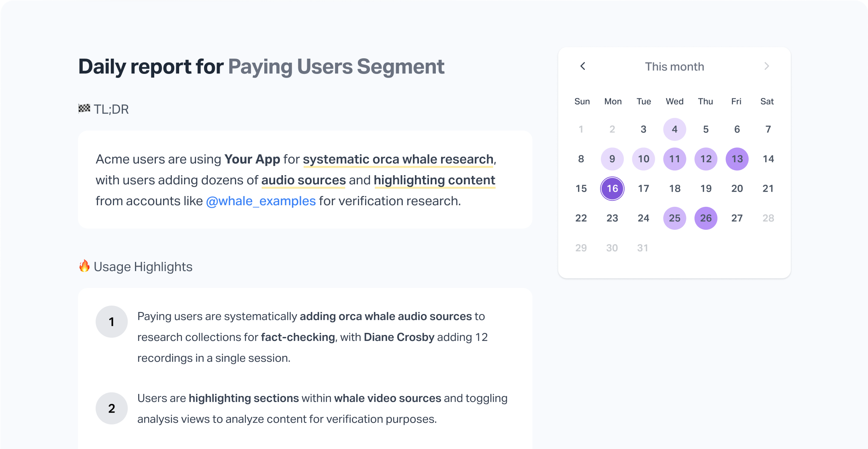Select date 25 on the calendar
Screen dimensions: 868x449
[674, 218]
